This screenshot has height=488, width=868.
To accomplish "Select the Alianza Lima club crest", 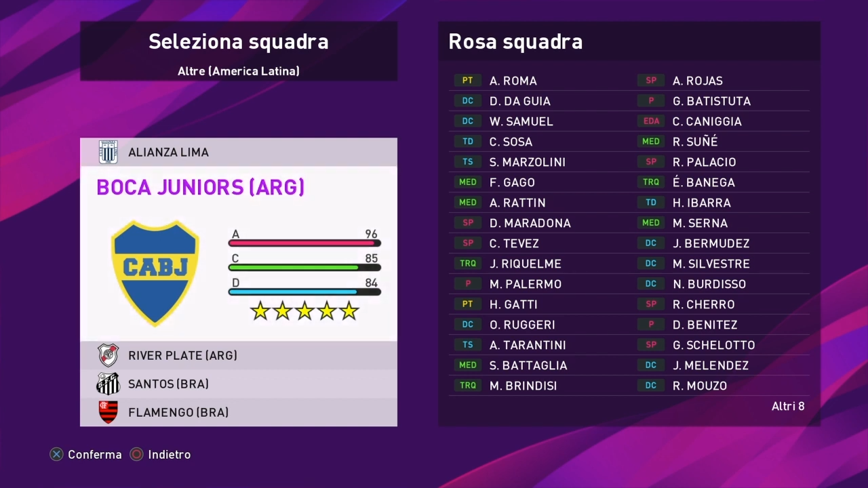I will (108, 152).
